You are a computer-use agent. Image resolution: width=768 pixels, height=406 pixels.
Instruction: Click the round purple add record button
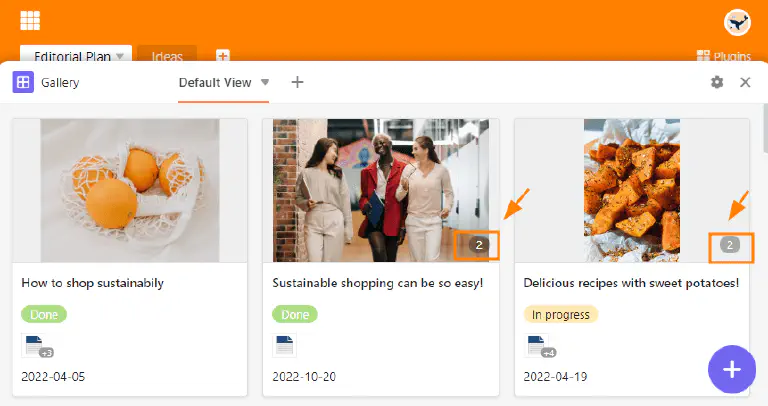(x=732, y=369)
